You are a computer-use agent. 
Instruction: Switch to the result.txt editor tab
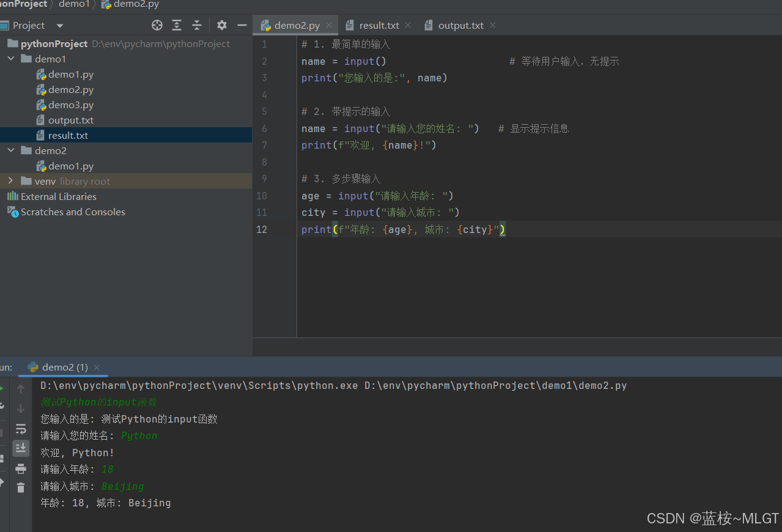click(x=379, y=25)
